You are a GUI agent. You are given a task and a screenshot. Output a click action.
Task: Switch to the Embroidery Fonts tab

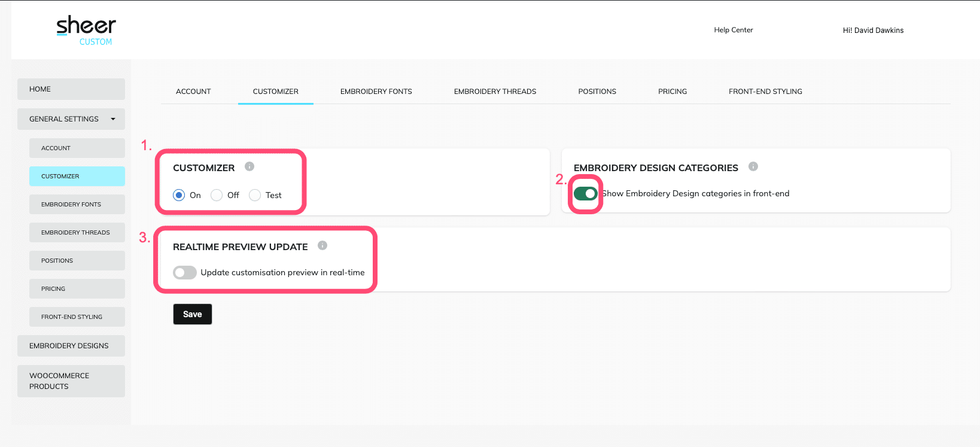tap(376, 92)
